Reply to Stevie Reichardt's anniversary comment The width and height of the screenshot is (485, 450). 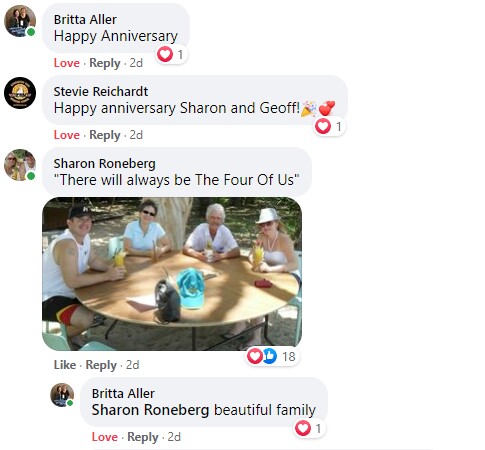pos(105,135)
